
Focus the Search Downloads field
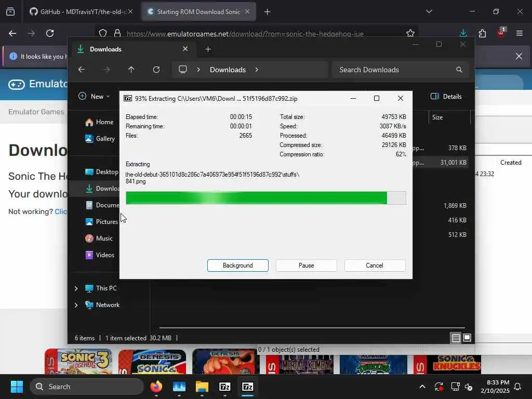(x=401, y=70)
